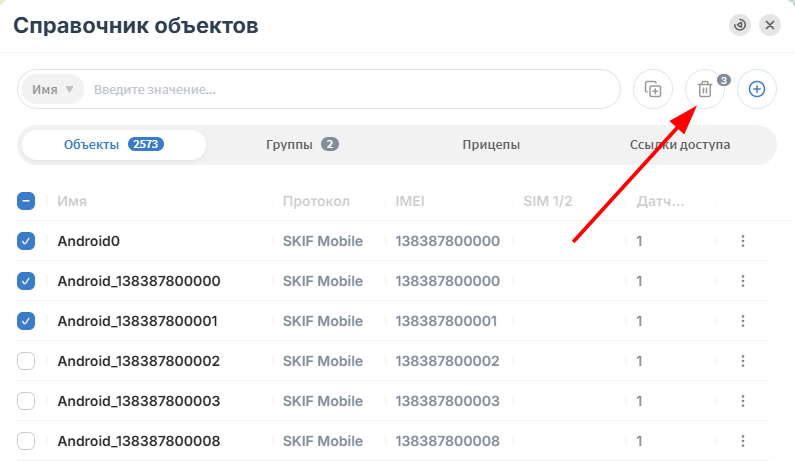Uncheck the Android0 checkbox
Viewport: 795px width, 461px height.
(x=26, y=241)
